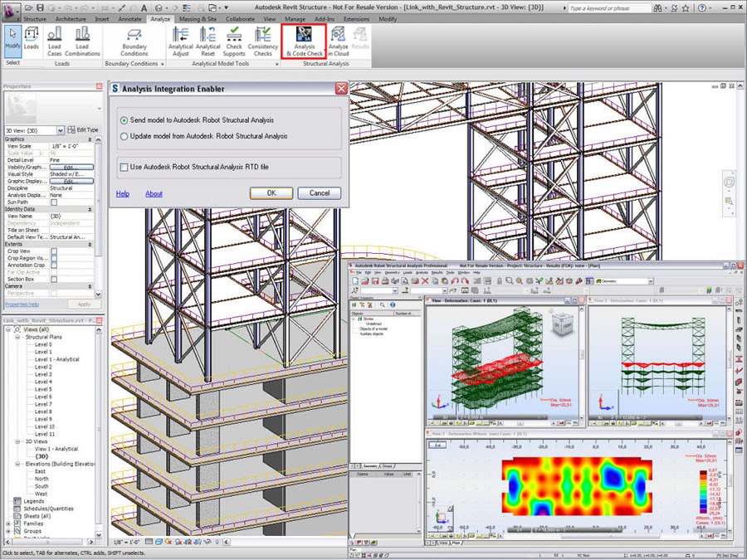The image size is (747, 560).
Task: Open the Collaborate ribbon tab
Action: click(x=240, y=17)
